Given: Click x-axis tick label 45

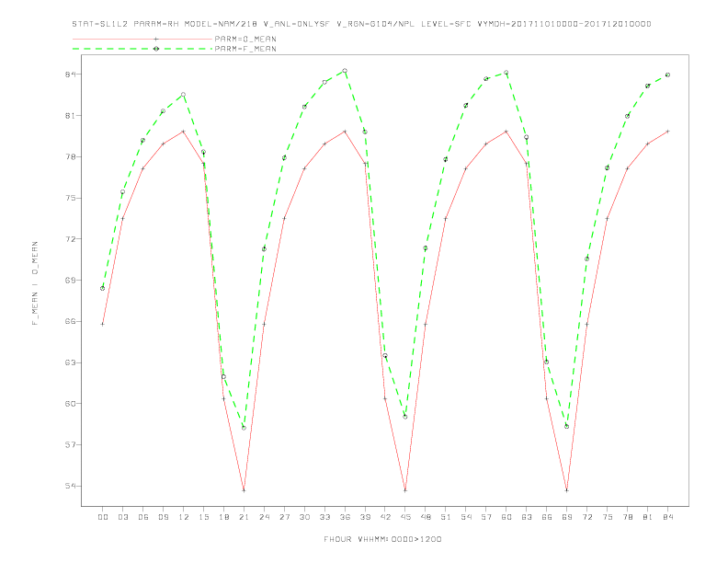Looking at the screenshot, I should 405,517.
